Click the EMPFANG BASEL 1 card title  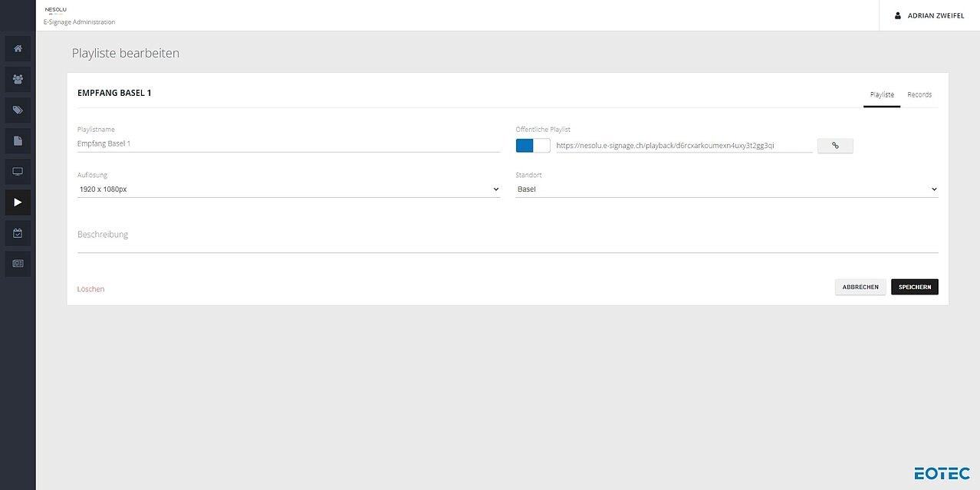pyautogui.click(x=115, y=93)
